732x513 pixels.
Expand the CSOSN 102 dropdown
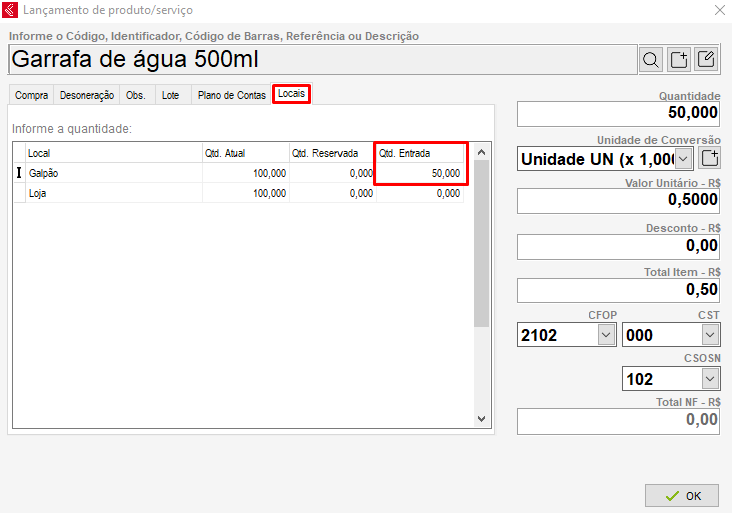click(x=710, y=379)
